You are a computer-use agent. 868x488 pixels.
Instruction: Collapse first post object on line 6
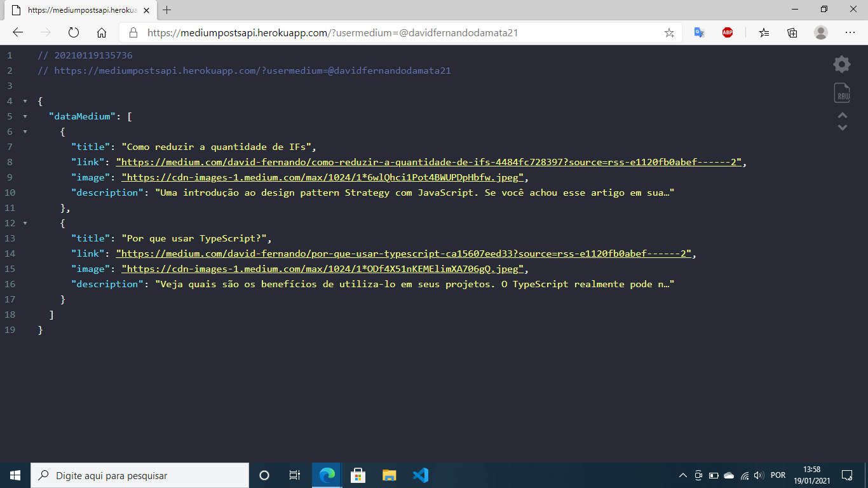point(25,132)
